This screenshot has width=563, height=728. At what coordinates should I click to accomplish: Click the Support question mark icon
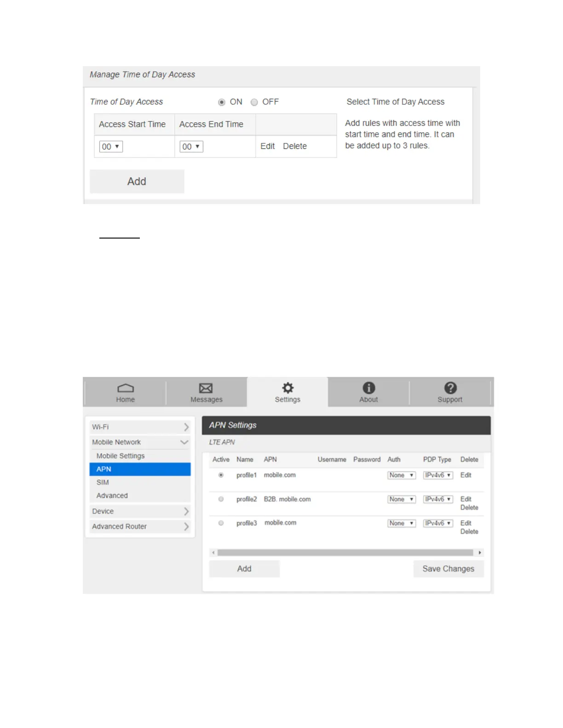[450, 388]
